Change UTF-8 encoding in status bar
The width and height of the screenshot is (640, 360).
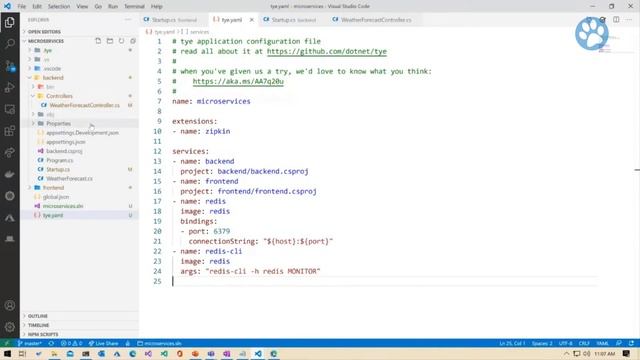coord(565,343)
